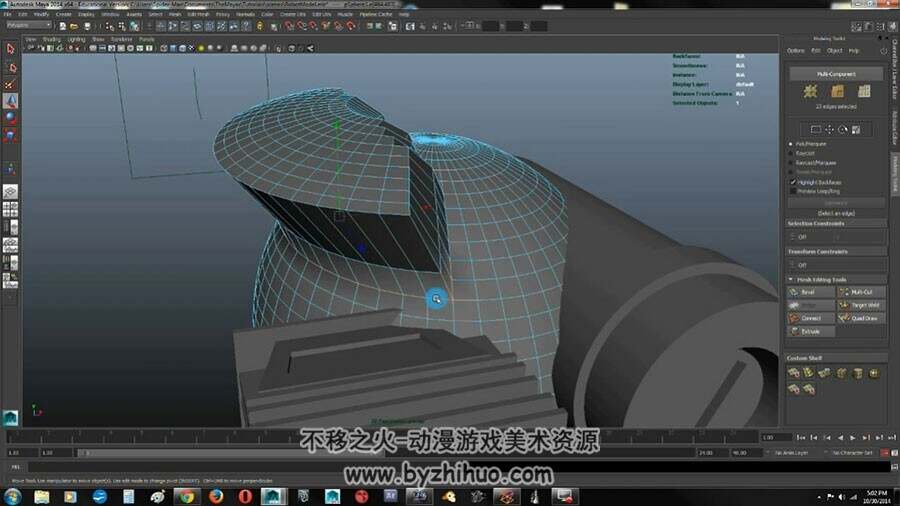
Task: Open the No Character Set dropdown
Action: pos(852,453)
